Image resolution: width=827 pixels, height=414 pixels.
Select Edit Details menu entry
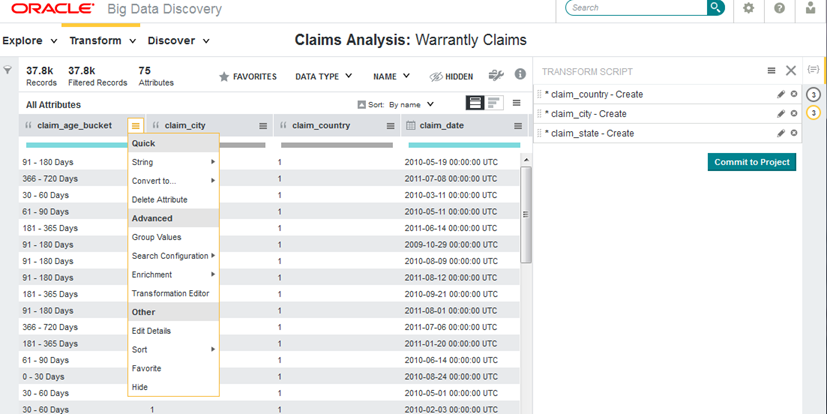173,331
